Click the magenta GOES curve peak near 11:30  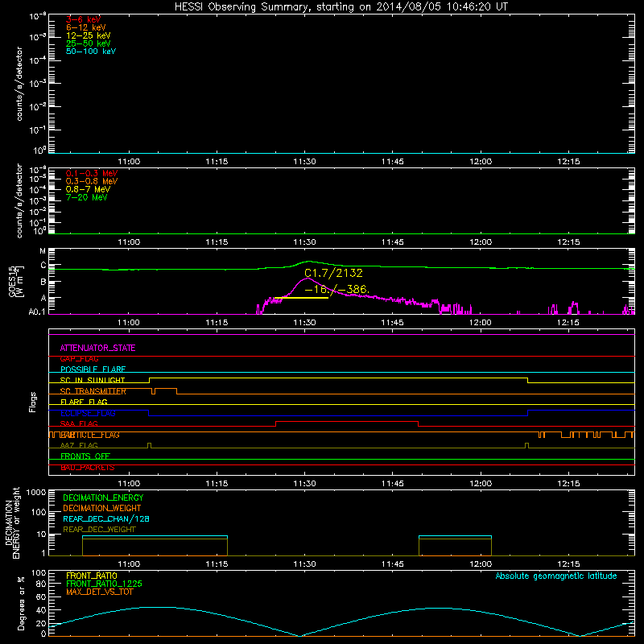[308, 279]
